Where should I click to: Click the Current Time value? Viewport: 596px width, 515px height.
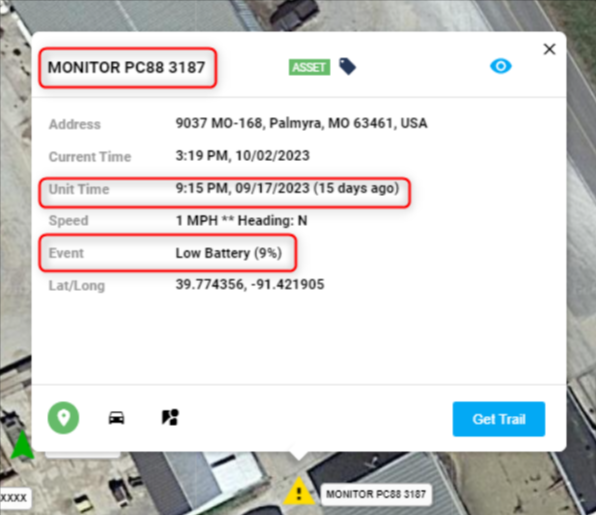point(243,156)
